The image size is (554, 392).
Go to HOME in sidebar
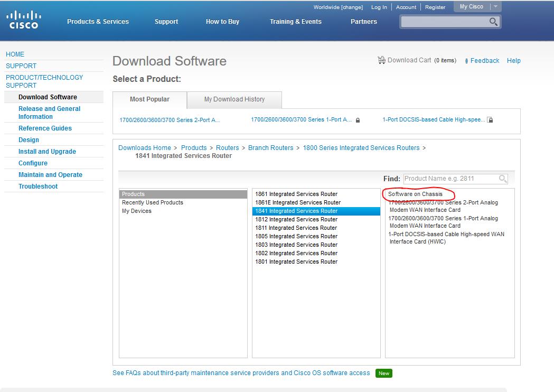(x=15, y=54)
